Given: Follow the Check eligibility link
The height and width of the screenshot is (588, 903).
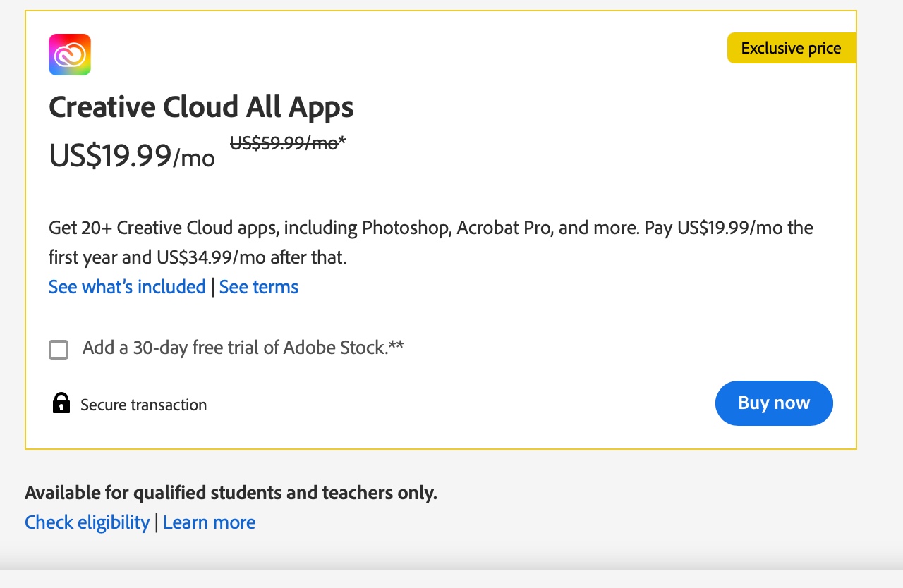Looking at the screenshot, I should click(87, 522).
